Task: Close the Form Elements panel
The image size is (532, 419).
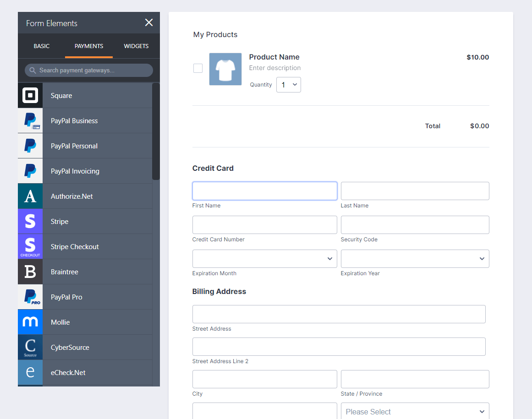Action: tap(149, 23)
